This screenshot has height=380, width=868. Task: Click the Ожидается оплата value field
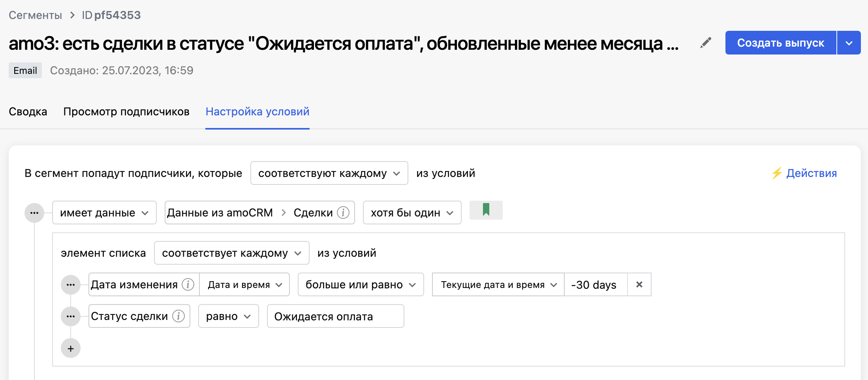coord(335,316)
